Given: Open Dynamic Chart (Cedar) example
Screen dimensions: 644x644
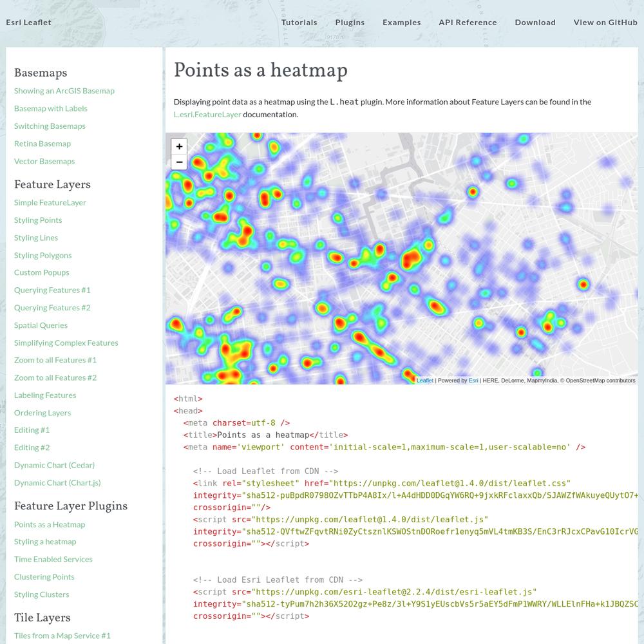Looking at the screenshot, I should pyautogui.click(x=54, y=466).
